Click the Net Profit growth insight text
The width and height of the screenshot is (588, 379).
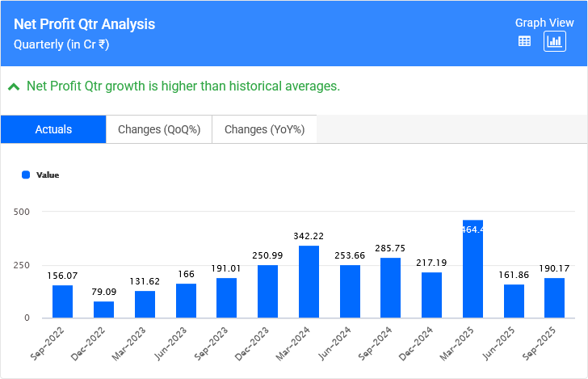183,86
